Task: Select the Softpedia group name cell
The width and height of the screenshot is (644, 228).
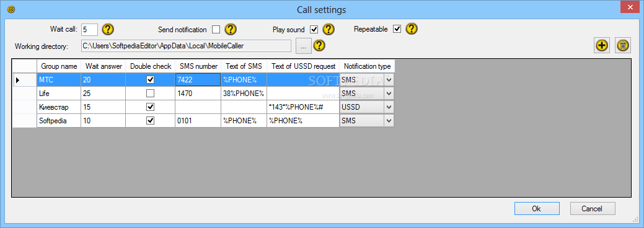Action: 59,120
